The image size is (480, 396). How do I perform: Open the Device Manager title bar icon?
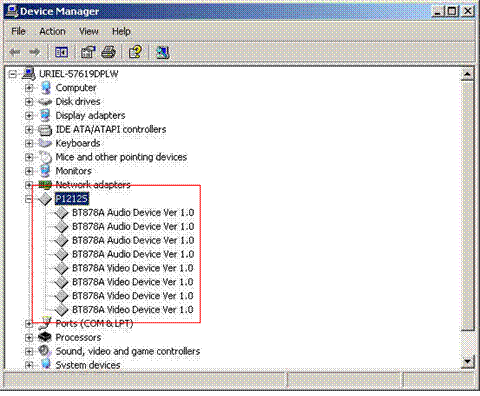coord(12,11)
